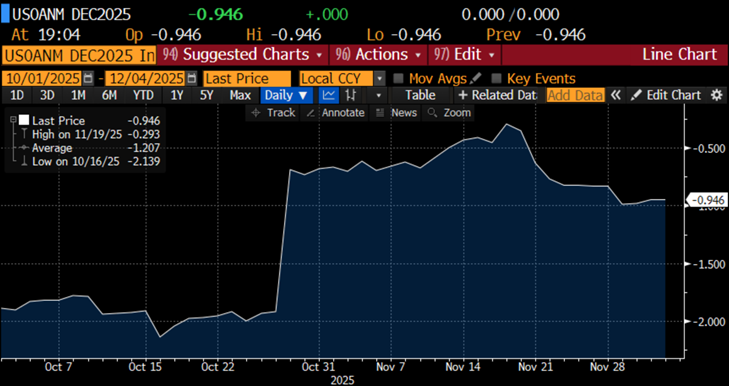Image resolution: width=729 pixels, height=386 pixels.
Task: Open the Daily periodicity dropdown
Action: pos(286,95)
